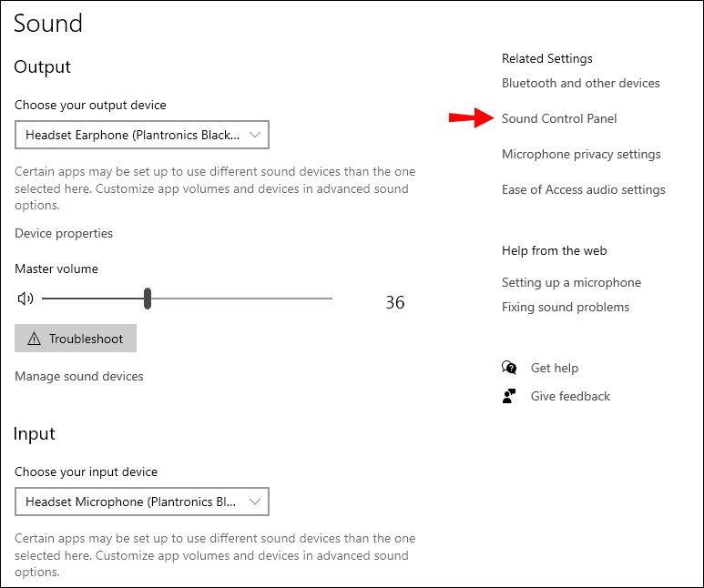Go to Bluetooth and other devices
The height and width of the screenshot is (588, 704).
click(x=581, y=83)
